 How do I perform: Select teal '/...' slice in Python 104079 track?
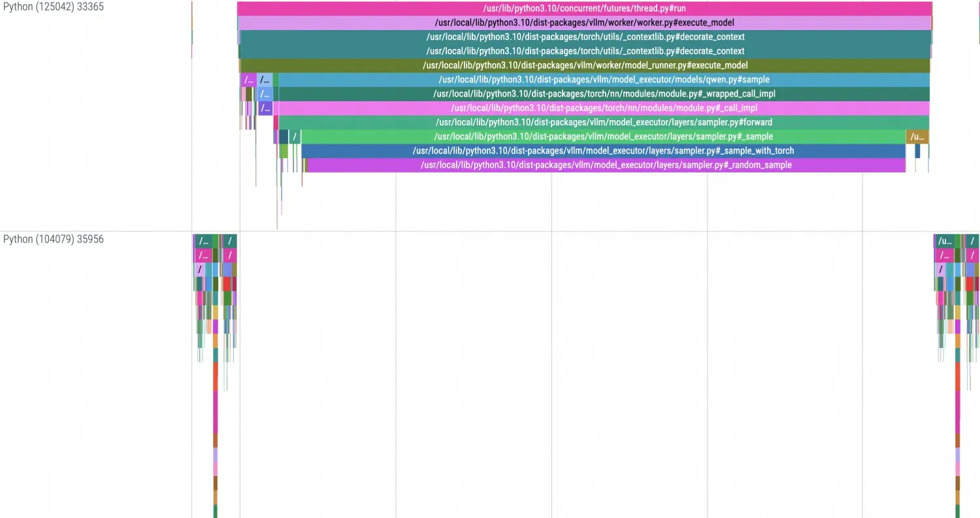[203, 241]
